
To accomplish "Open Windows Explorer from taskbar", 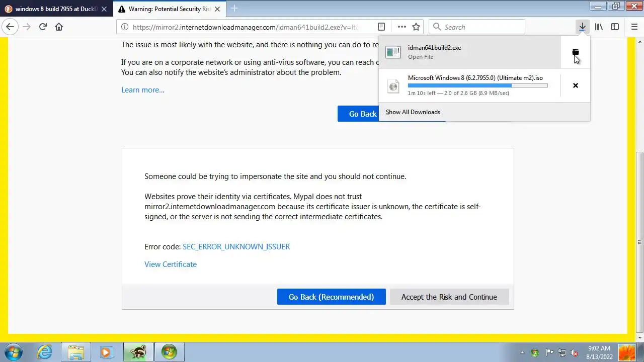I will coord(75,352).
